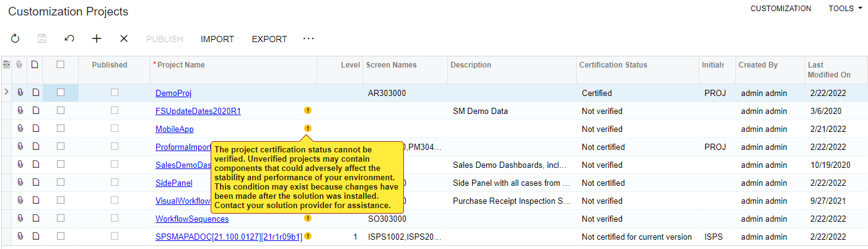Click the Undo changes toolbar icon
868x249 pixels.
69,38
